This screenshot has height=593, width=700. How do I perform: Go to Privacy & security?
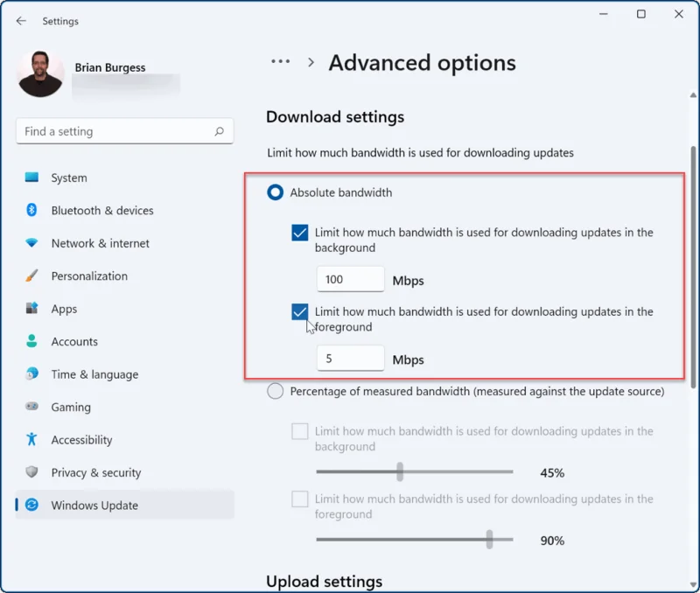tap(124, 472)
